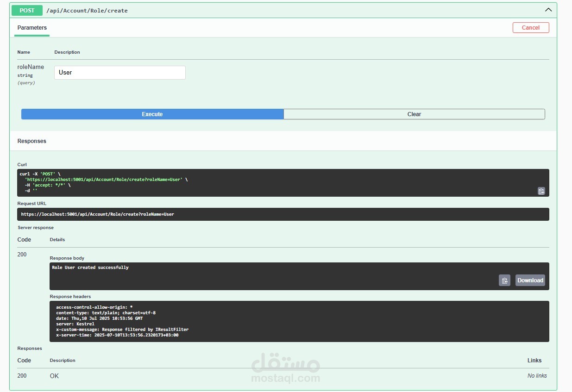Click the 'Response headers' label

[70, 297]
